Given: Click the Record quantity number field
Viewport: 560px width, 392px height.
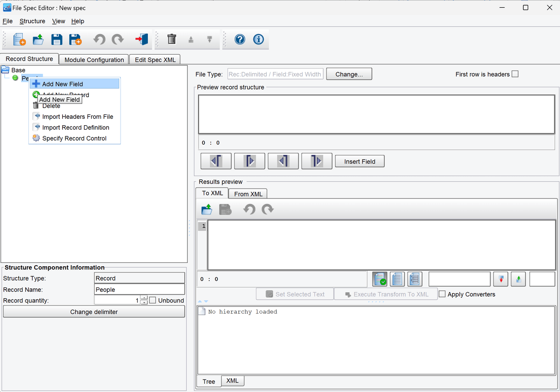Looking at the screenshot, I should [x=117, y=300].
